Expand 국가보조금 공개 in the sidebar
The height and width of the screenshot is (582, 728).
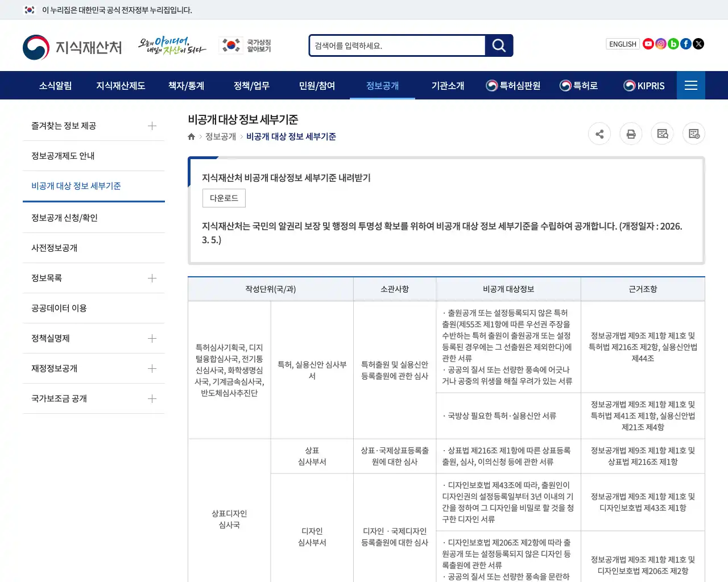pos(152,398)
